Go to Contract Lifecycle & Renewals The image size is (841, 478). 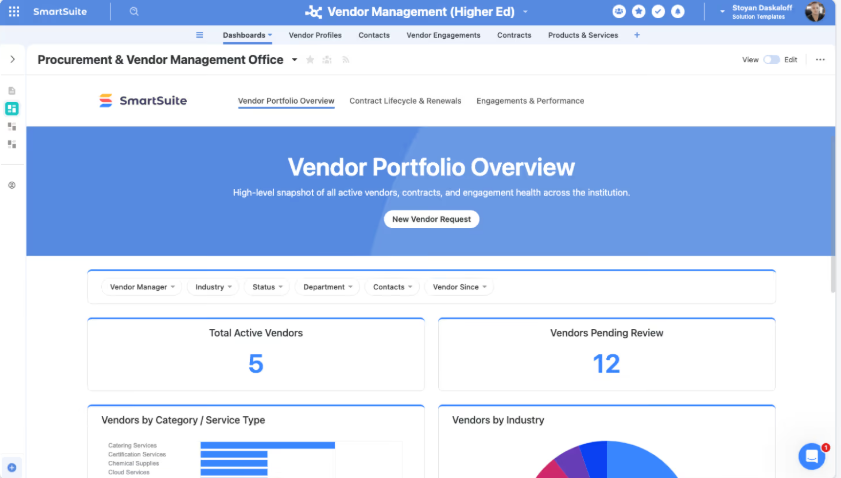[405, 101]
